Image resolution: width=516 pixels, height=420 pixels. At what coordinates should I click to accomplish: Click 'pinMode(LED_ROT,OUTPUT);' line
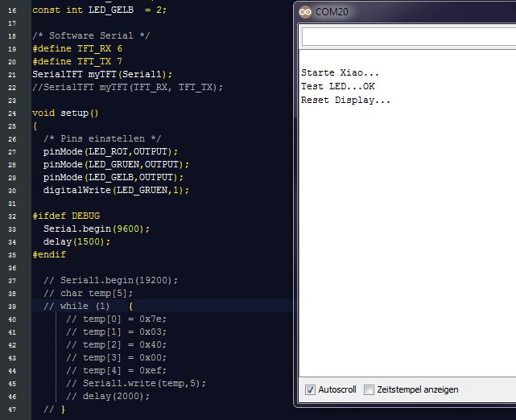click(110, 151)
